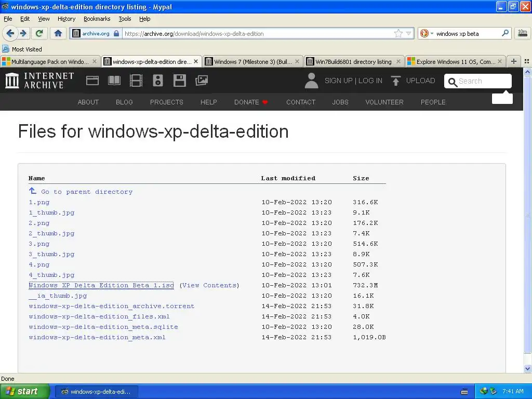This screenshot has height=399, width=532.
Task: Go back using the browser back arrow
Action: 10,33
